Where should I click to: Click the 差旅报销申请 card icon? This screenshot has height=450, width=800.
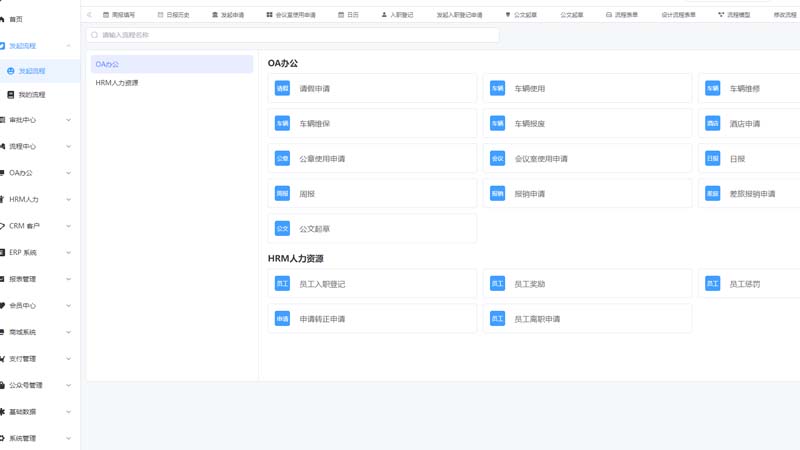click(713, 193)
